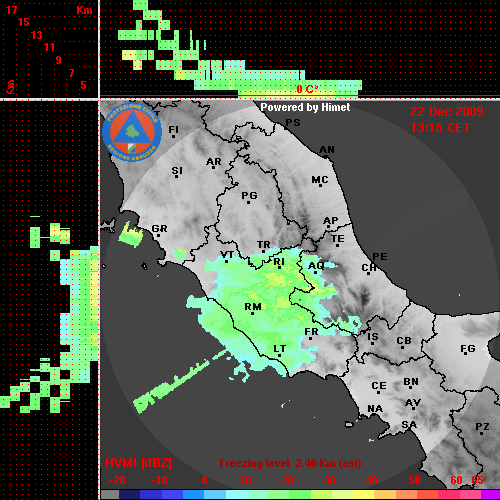Click the LT city label
The image size is (500, 500).
click(x=279, y=349)
